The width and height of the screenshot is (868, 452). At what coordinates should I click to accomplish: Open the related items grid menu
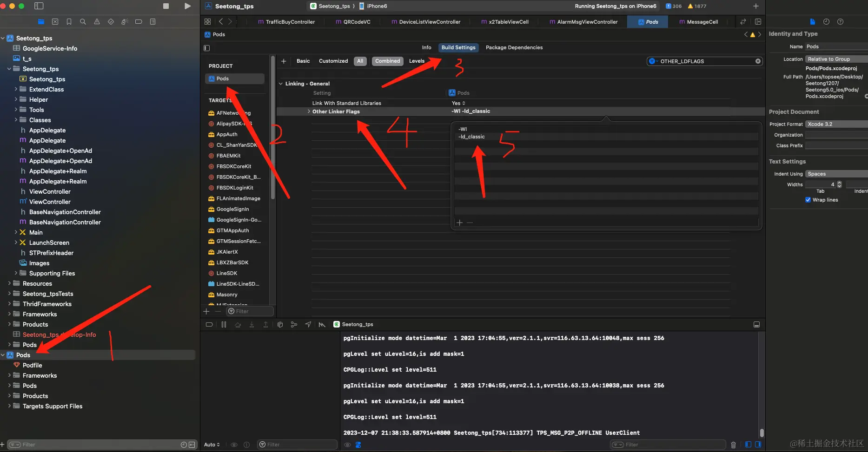coord(207,22)
